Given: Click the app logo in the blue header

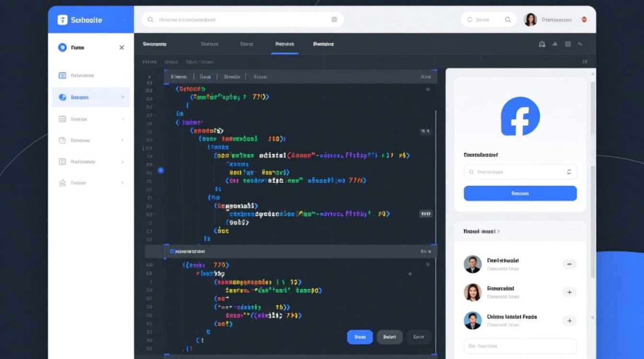Looking at the screenshot, I should point(62,20).
